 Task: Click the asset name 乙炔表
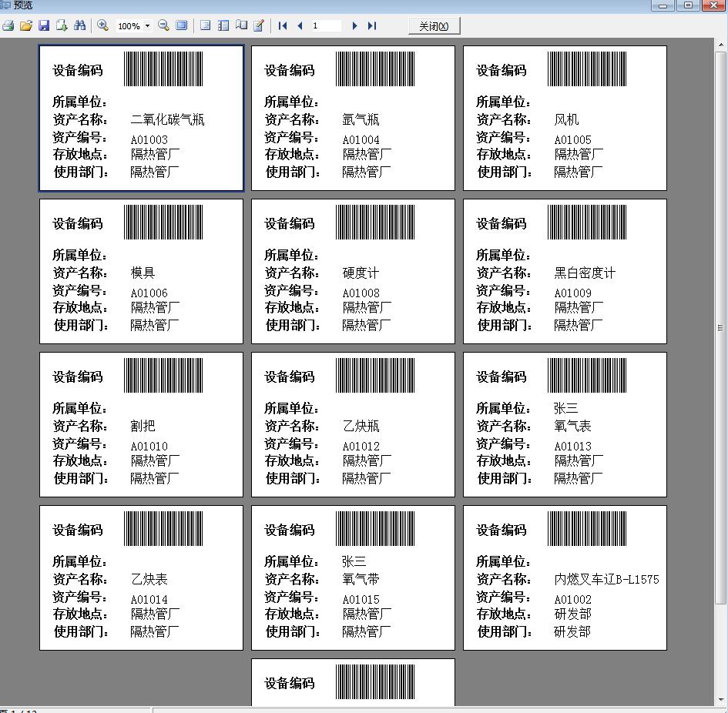tap(149, 579)
